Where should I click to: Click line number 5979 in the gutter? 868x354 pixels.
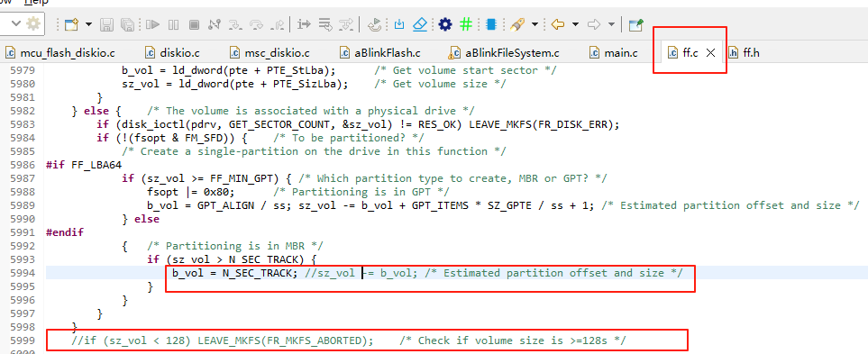(x=23, y=70)
